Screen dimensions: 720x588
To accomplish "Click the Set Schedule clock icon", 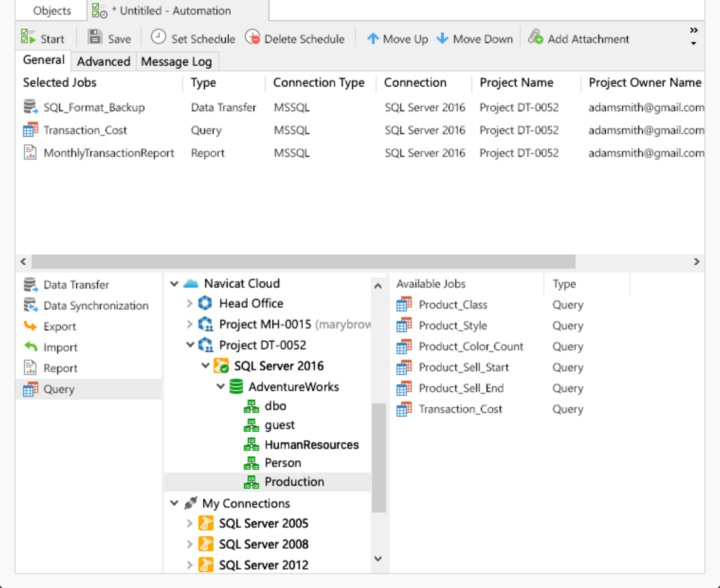I will (158, 37).
